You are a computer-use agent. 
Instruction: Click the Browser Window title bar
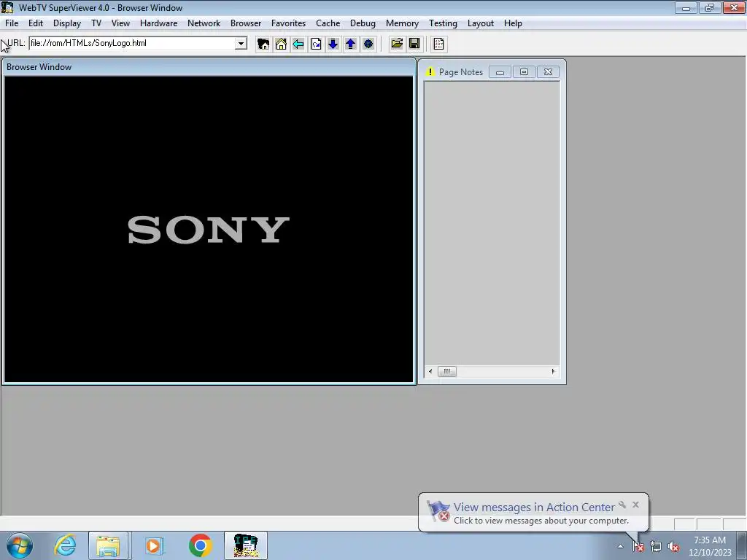tap(209, 67)
